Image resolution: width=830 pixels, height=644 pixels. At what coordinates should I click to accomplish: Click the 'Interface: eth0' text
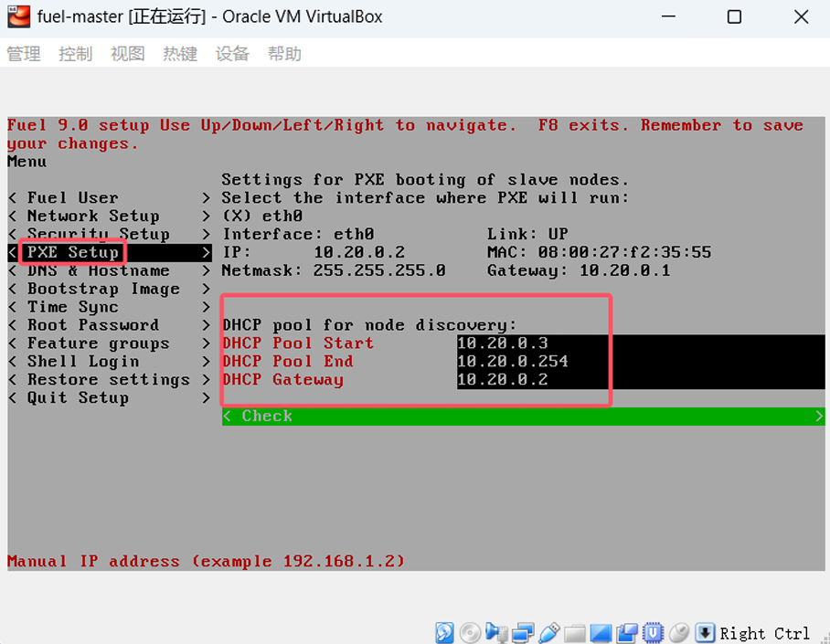point(298,234)
